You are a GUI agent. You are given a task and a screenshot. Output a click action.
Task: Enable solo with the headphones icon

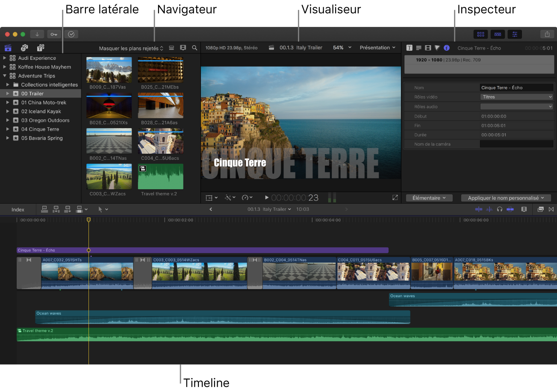[499, 209]
